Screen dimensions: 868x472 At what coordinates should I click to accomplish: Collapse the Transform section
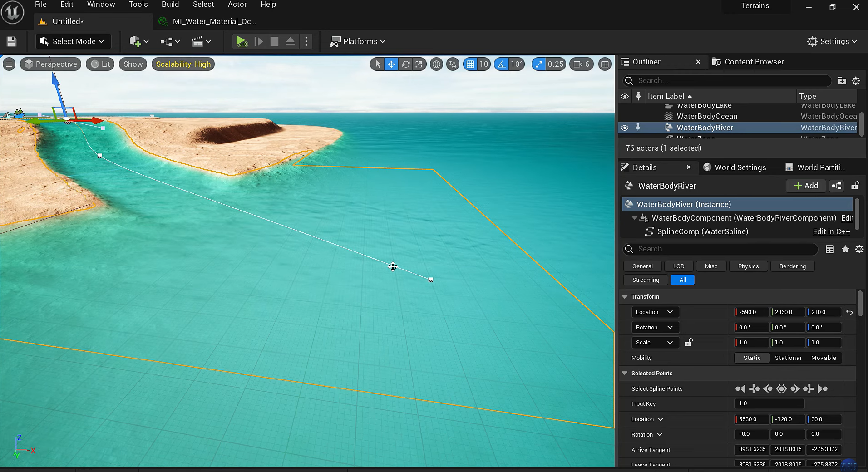pos(625,296)
